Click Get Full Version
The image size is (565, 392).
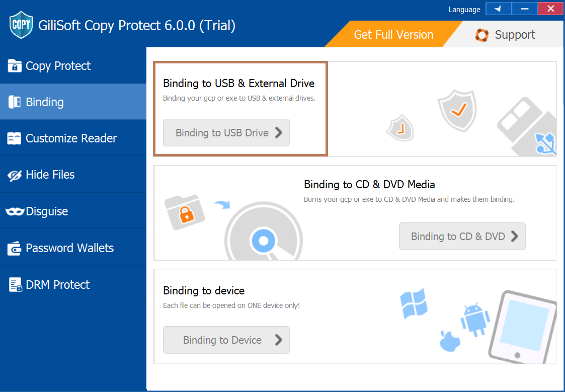point(393,35)
